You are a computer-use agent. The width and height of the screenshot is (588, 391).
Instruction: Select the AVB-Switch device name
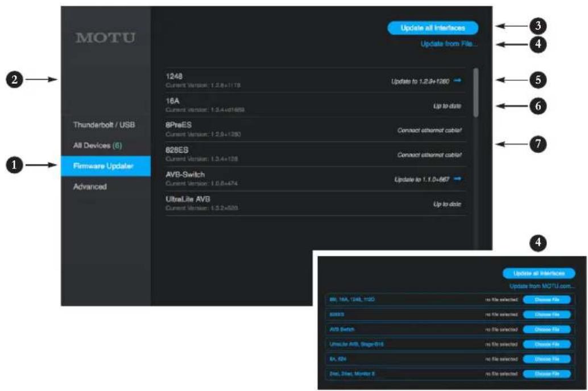pyautogui.click(x=185, y=175)
